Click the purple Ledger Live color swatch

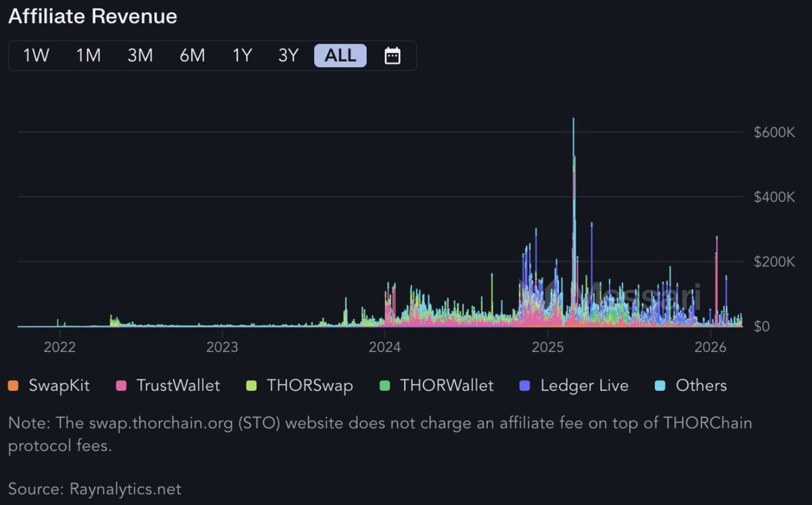[x=524, y=386]
